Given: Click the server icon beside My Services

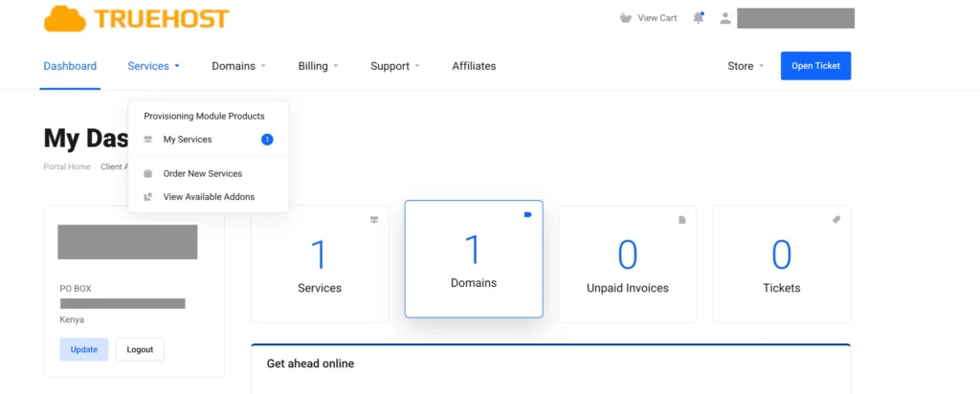Looking at the screenshot, I should [x=148, y=140].
